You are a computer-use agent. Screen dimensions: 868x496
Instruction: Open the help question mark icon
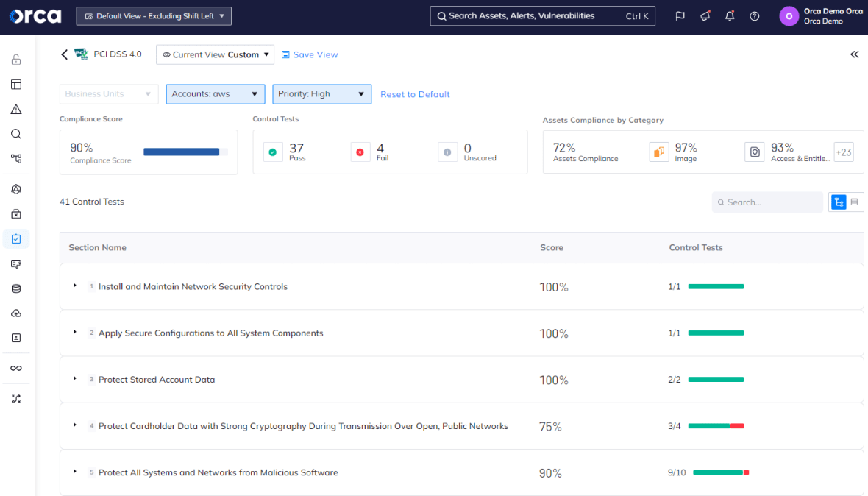[x=755, y=16]
